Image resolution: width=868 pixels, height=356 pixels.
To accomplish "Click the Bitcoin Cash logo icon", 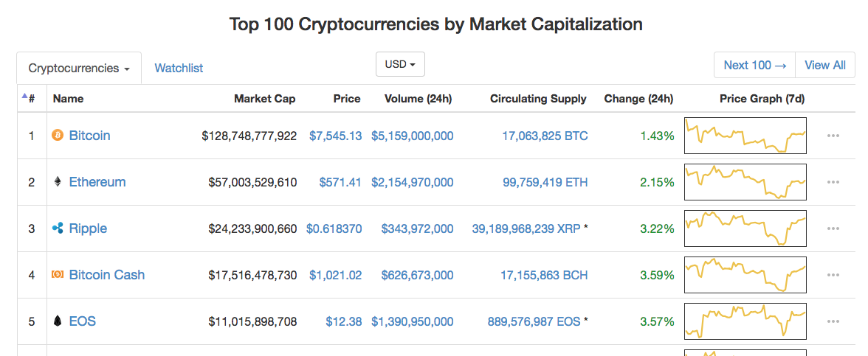I will point(58,275).
